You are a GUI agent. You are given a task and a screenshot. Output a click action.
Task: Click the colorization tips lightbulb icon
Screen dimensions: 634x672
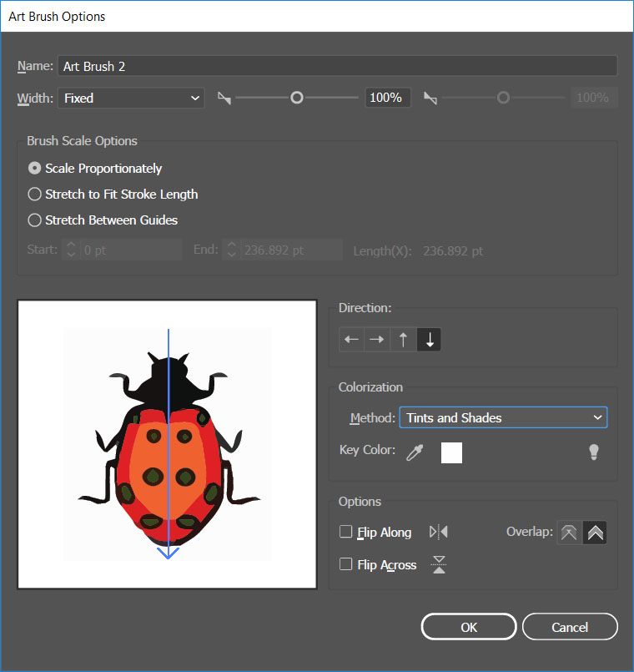[594, 452]
